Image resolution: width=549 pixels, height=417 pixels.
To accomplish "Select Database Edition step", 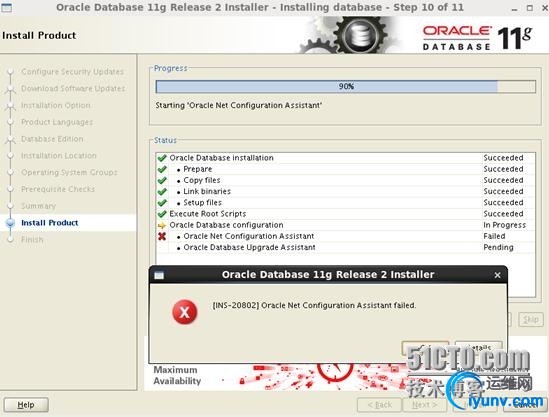I will [x=52, y=139].
